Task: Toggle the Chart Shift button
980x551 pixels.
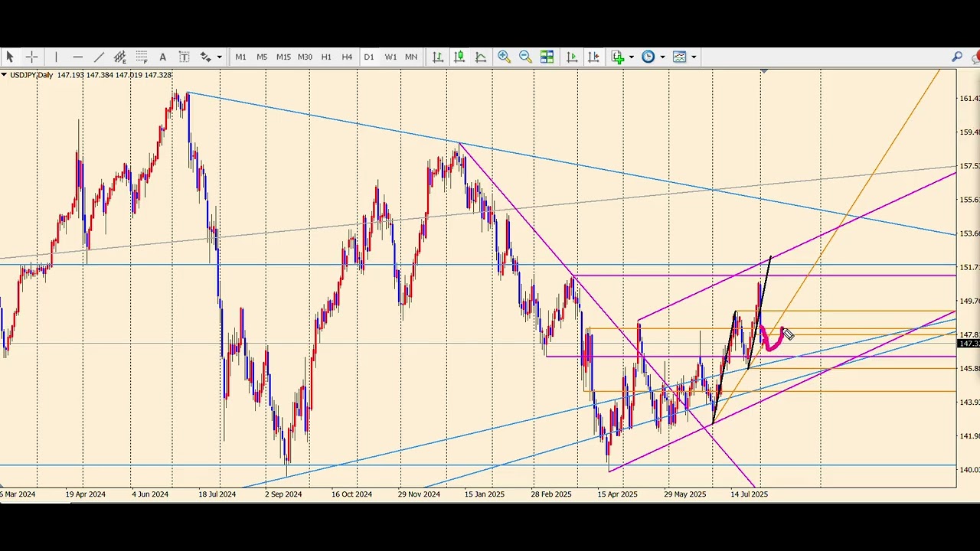Action: (x=593, y=57)
